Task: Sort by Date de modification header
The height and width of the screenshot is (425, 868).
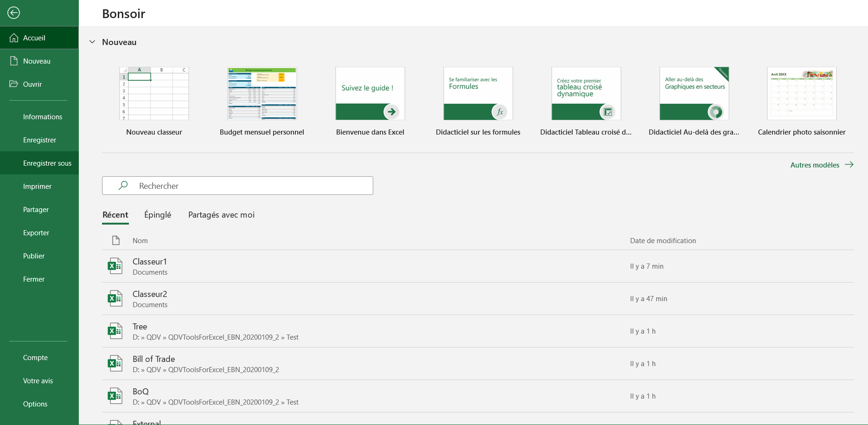Action: [663, 240]
